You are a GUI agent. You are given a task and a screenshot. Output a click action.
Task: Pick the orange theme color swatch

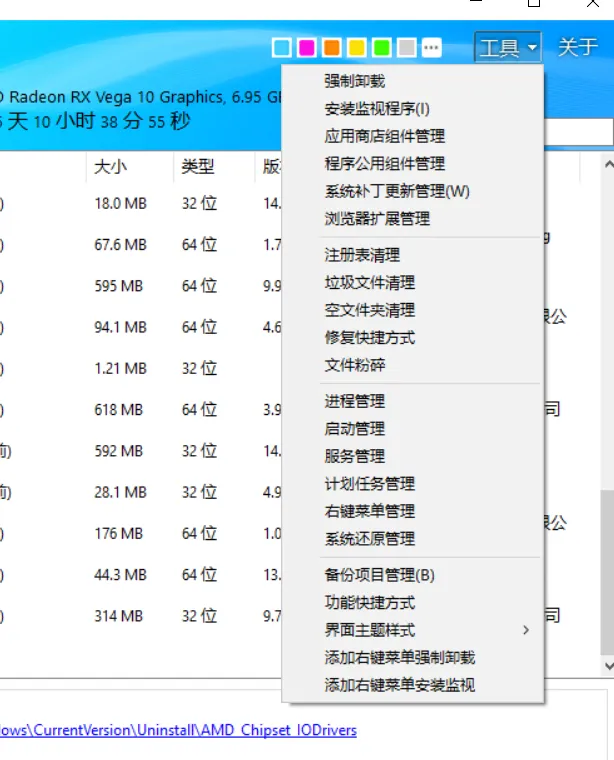point(332,48)
